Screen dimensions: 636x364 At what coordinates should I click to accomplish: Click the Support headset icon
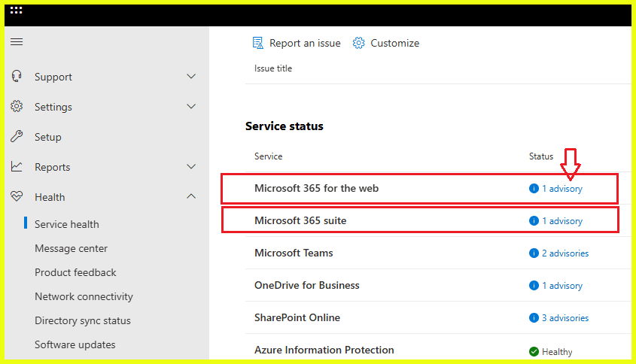pos(17,76)
